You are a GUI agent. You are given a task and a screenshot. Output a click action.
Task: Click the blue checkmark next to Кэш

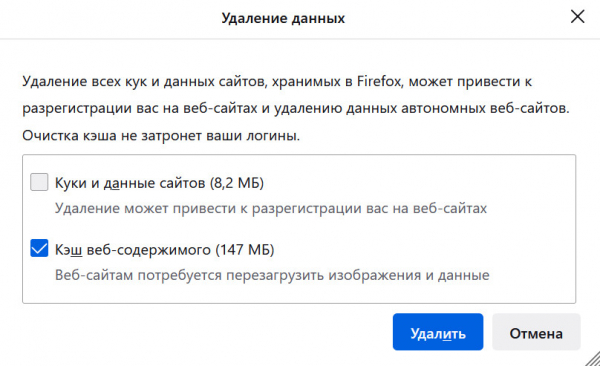[x=39, y=248]
